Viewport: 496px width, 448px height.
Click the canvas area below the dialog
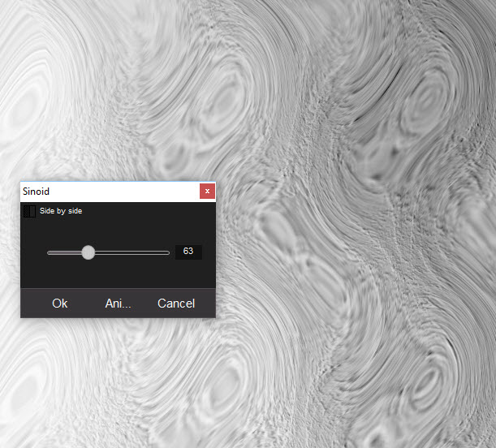point(114,381)
